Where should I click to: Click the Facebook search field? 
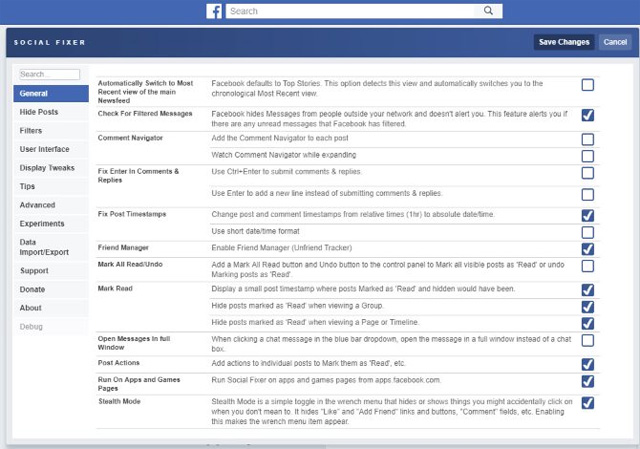(x=350, y=11)
